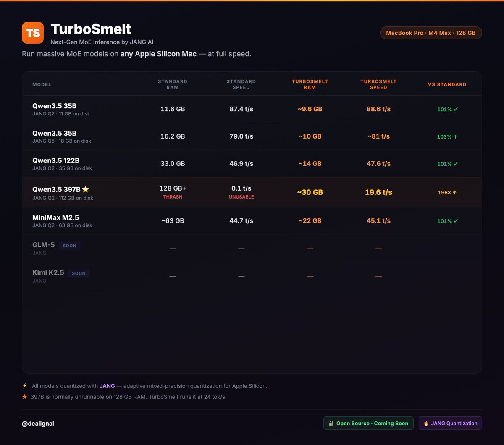Click the red THRASH label

pos(173,197)
